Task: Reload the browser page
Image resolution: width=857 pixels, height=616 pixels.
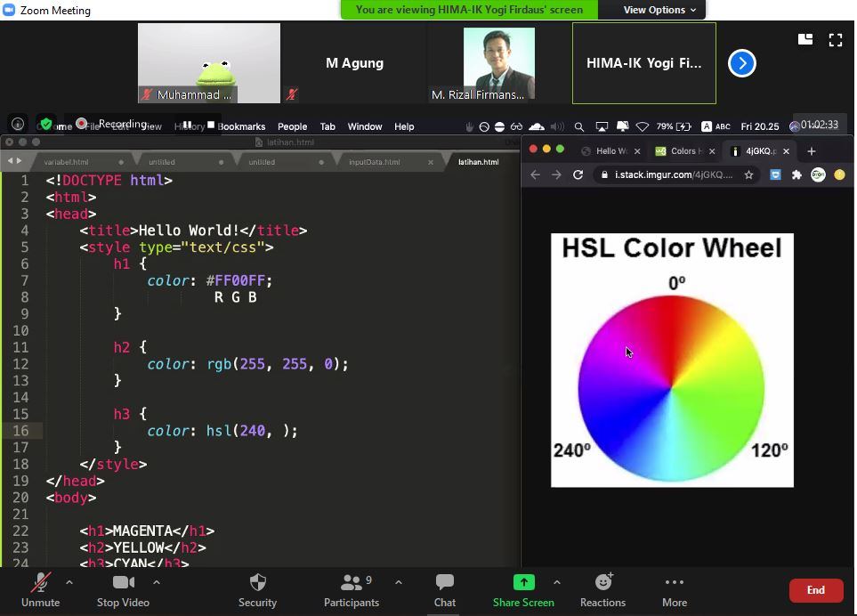Action: tap(578, 174)
